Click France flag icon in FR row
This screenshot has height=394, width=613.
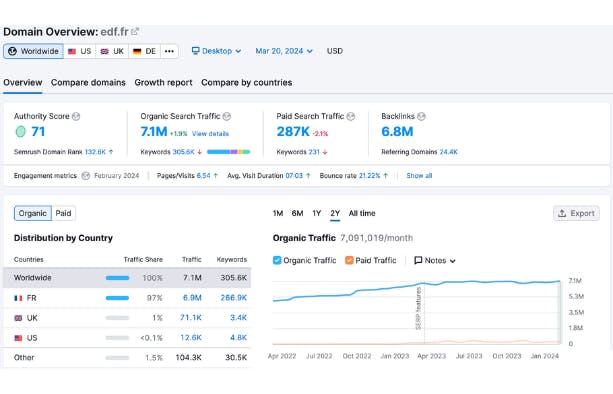pos(18,298)
